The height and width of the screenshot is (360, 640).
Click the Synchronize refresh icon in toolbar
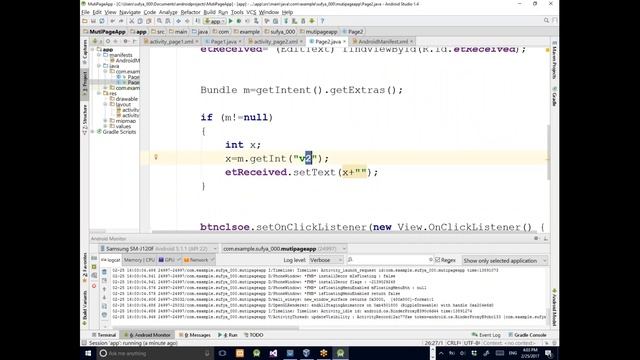coord(102,21)
